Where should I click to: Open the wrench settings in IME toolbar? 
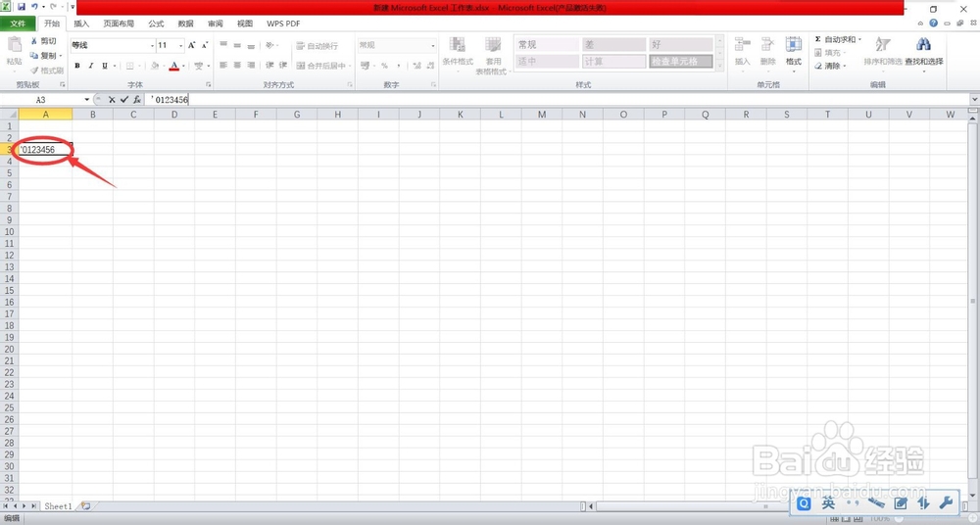coord(946,502)
